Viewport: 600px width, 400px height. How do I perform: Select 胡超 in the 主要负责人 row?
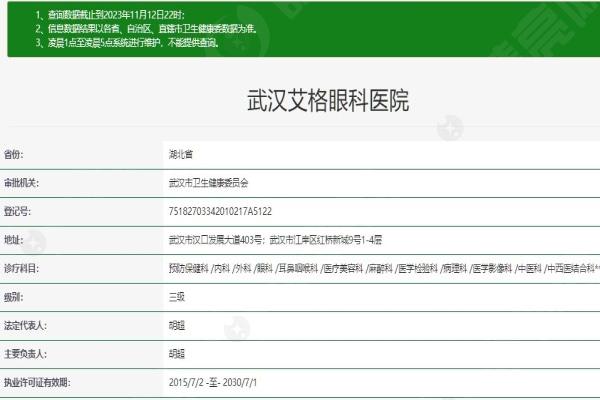pos(177,354)
